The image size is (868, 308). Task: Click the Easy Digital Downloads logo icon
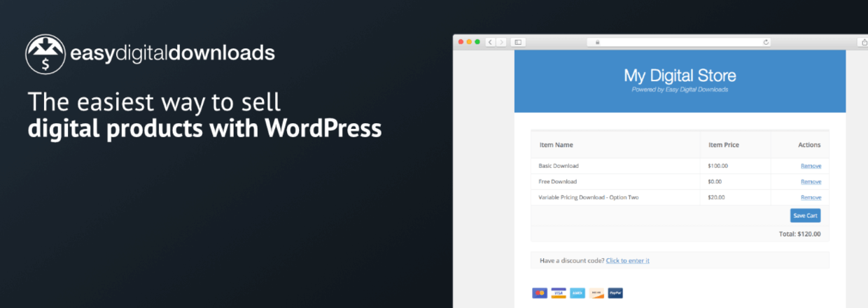[46, 54]
